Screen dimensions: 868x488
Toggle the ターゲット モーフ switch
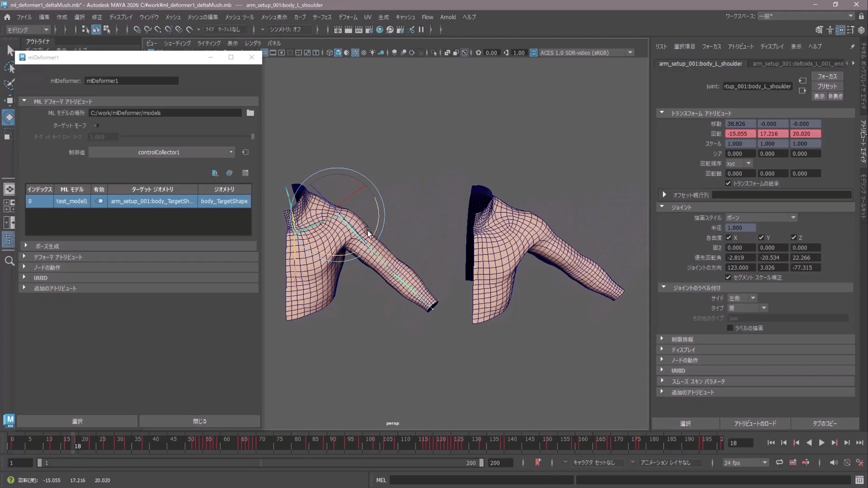96,125
